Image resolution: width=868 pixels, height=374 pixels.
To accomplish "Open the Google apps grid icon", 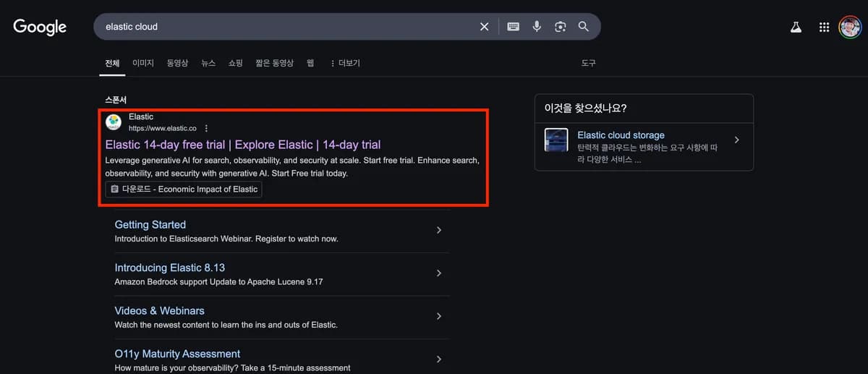I will [824, 27].
